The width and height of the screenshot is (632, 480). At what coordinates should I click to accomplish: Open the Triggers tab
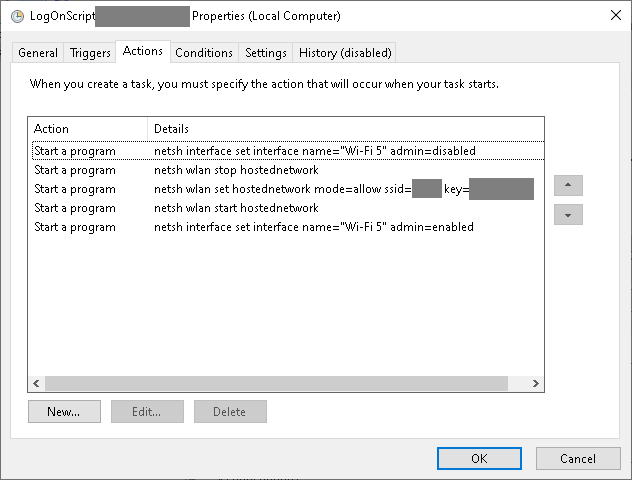coord(90,53)
